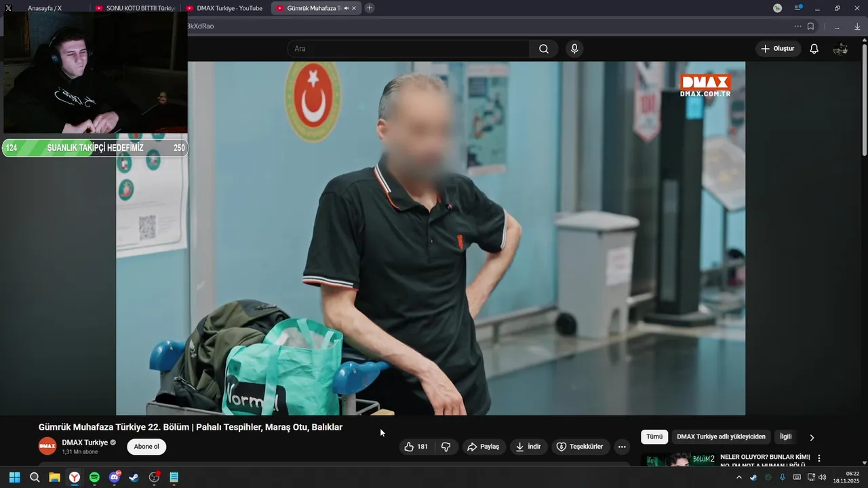Open Spotify from the taskbar
This screenshot has width=868, height=488.
tap(94, 477)
